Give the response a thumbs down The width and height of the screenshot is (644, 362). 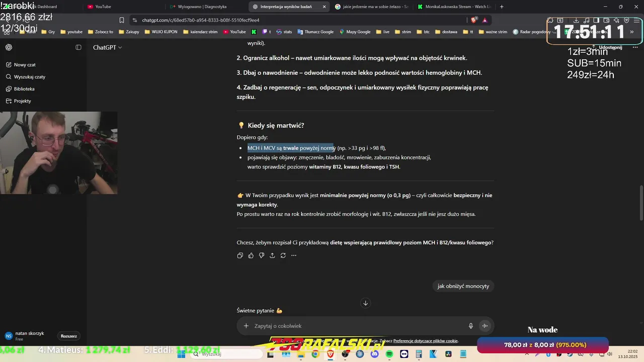[262, 255]
